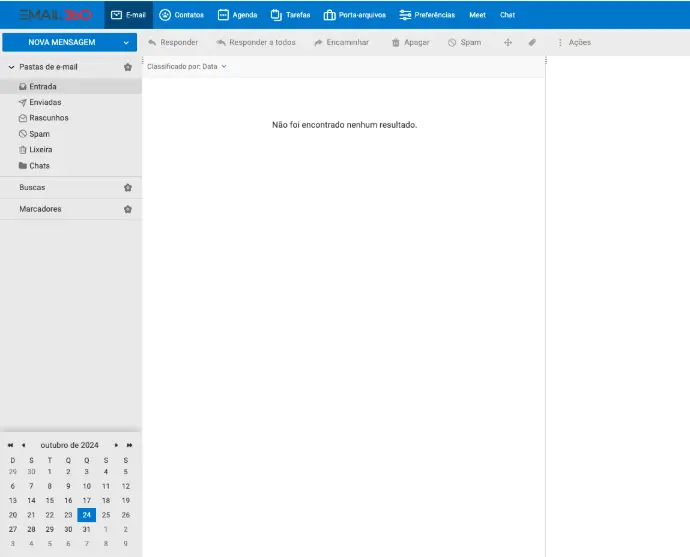Select day 31 in the calendar
The height and width of the screenshot is (557, 690).
click(87, 529)
